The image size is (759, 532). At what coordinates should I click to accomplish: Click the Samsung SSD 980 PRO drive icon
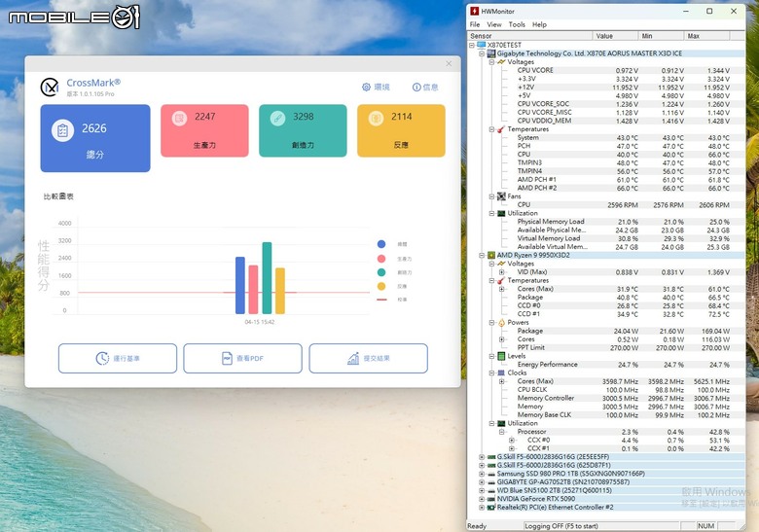click(490, 474)
